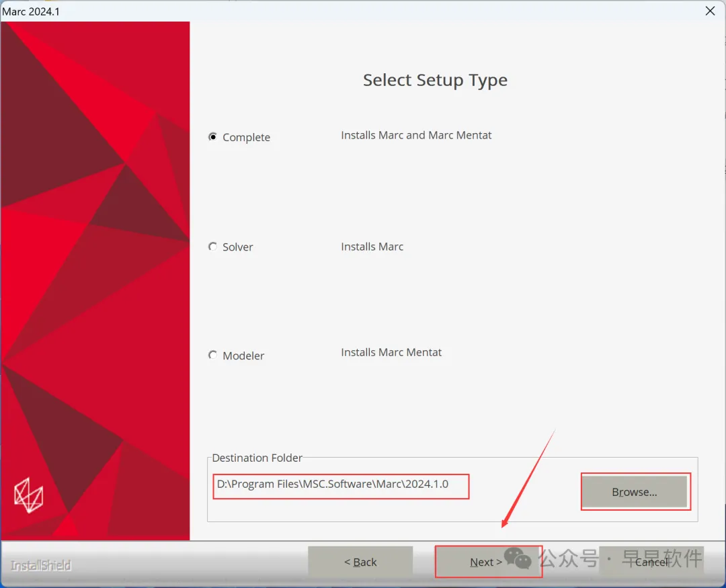
Task: Click the Next button to continue
Action: pos(487,562)
